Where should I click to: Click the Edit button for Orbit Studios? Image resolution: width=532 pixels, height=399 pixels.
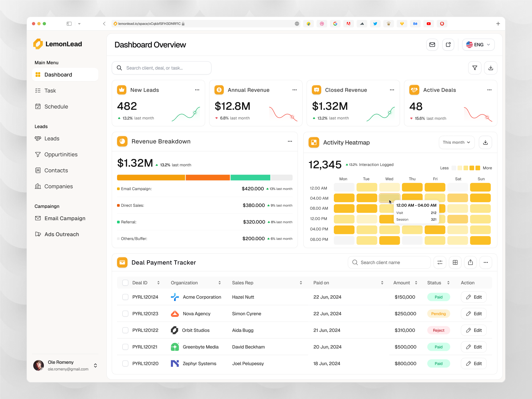click(x=473, y=330)
